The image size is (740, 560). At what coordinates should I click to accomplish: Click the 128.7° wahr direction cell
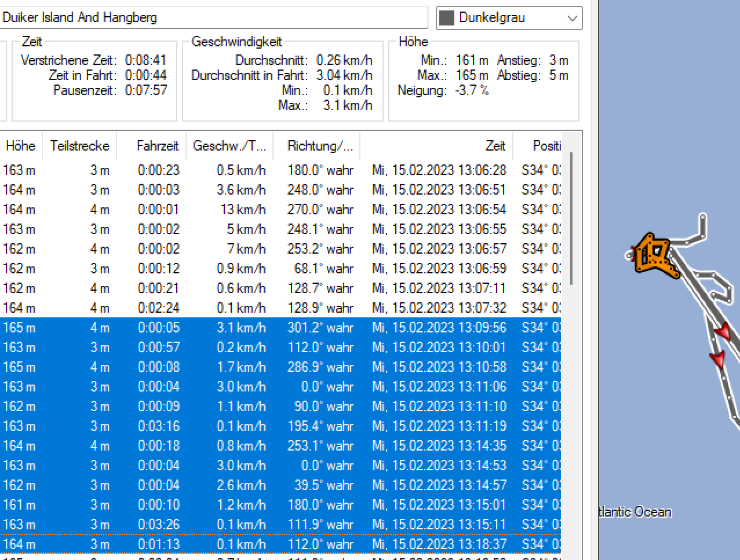(x=320, y=288)
